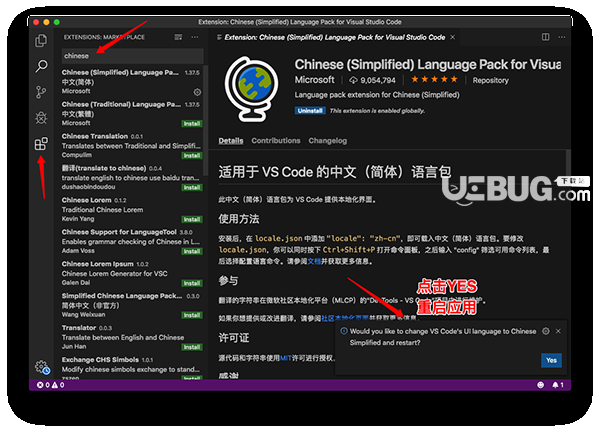Screen dimensions: 600x432
Task: Install the Chinese Translation extension
Action: coord(192,156)
